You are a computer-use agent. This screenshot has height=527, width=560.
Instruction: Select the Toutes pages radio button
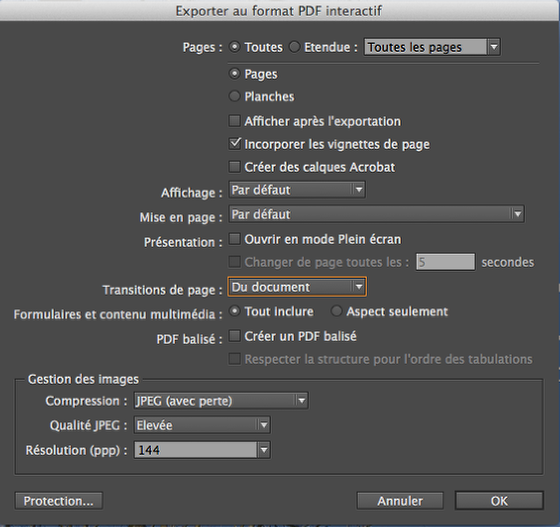[235, 47]
